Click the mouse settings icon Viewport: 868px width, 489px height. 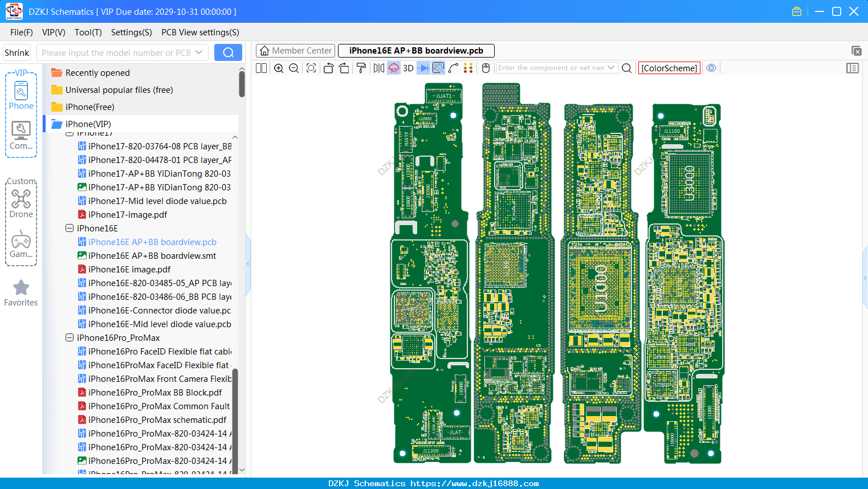486,68
